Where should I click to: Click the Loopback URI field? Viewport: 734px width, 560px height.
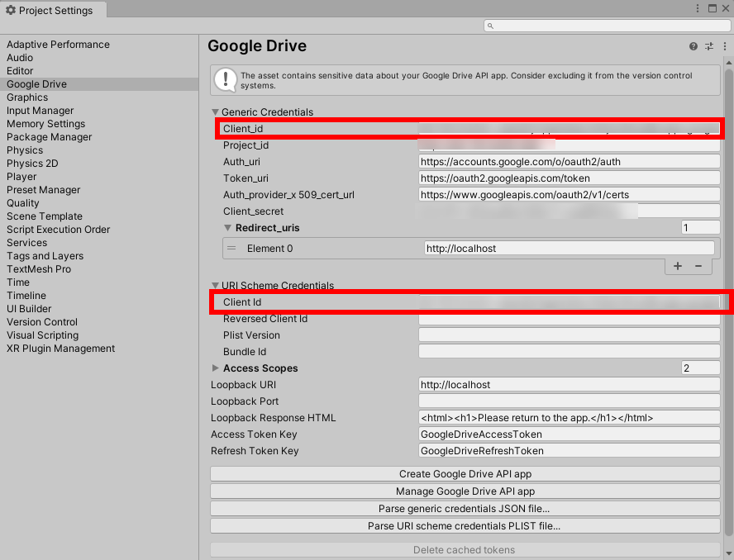[570, 385]
